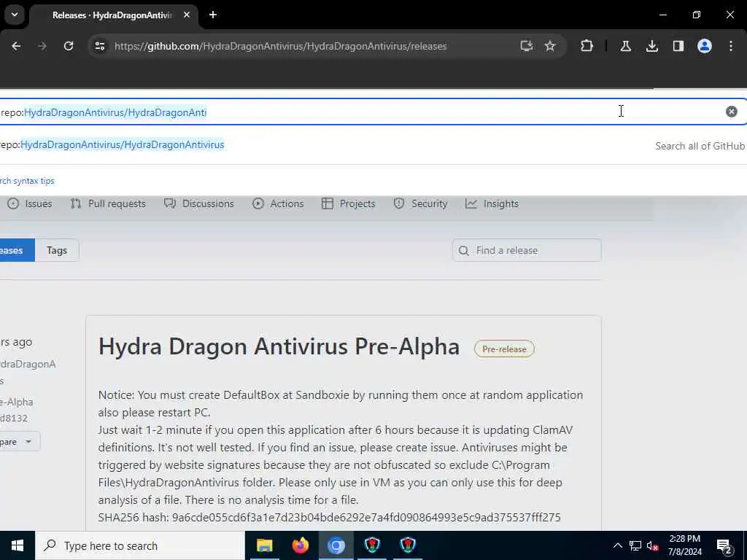
Task: Open the Discussions tab
Action: click(x=198, y=204)
